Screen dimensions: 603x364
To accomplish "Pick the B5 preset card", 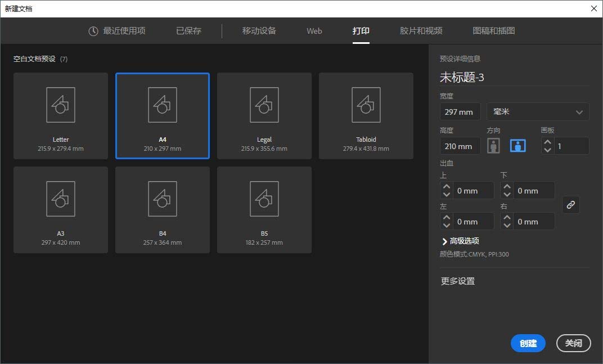I will point(264,210).
